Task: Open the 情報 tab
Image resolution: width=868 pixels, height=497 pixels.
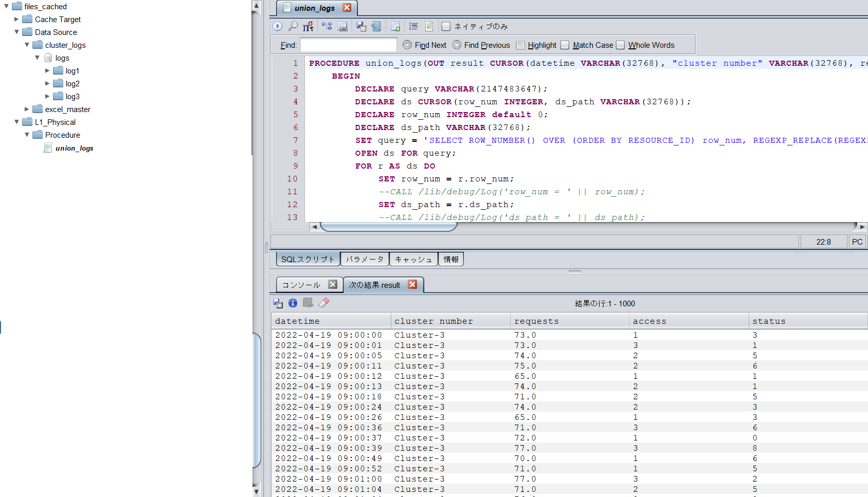Action: [x=451, y=259]
